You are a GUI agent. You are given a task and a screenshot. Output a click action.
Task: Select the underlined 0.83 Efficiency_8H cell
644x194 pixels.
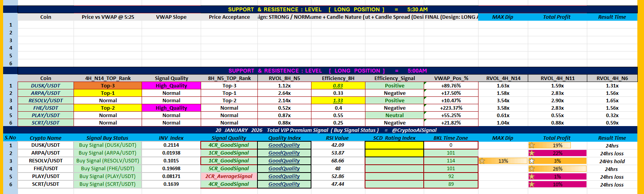(x=338, y=86)
